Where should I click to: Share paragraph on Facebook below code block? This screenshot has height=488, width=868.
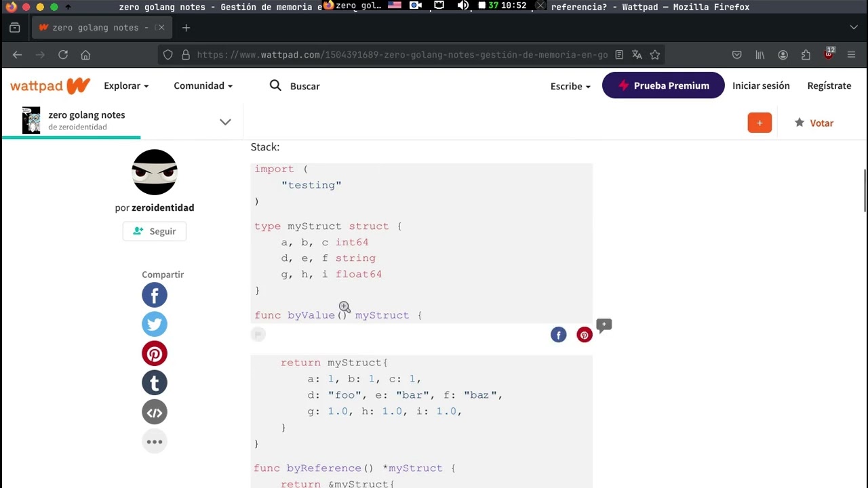coord(558,335)
